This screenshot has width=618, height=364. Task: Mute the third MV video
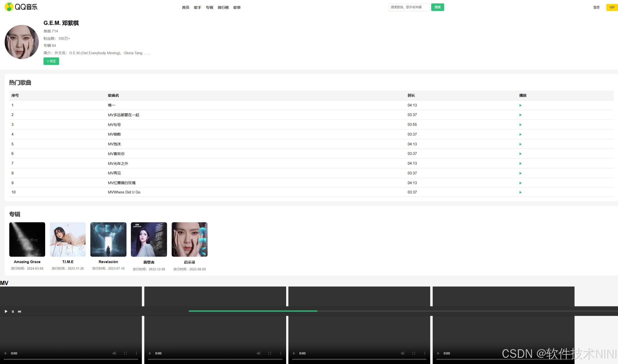point(403,353)
